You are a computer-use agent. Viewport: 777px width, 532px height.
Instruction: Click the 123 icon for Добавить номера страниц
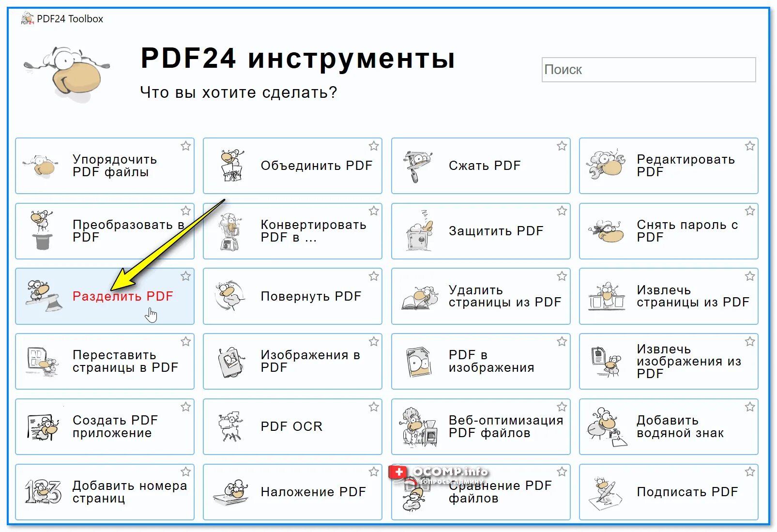pos(43,492)
